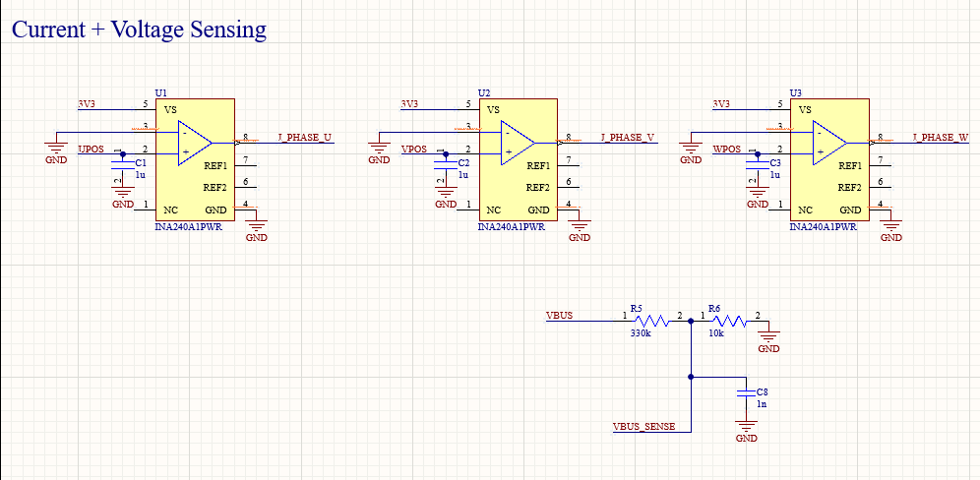980x480 pixels.
Task: Select the VBUS_SENSE net label
Action: 643,427
